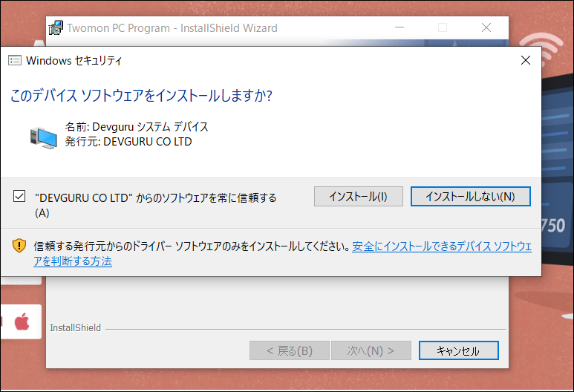The image size is (574, 392).
Task: Click the 次へ(N) button in InstallShield Wizard
Action: click(371, 350)
